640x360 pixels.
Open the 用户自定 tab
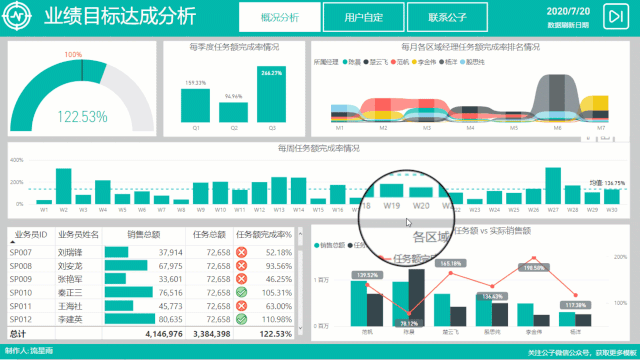tap(364, 17)
